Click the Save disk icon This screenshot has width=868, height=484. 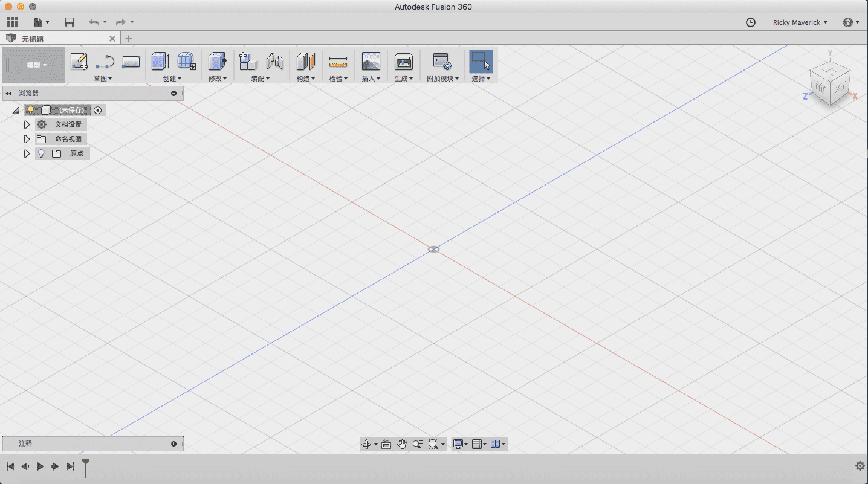pos(70,22)
